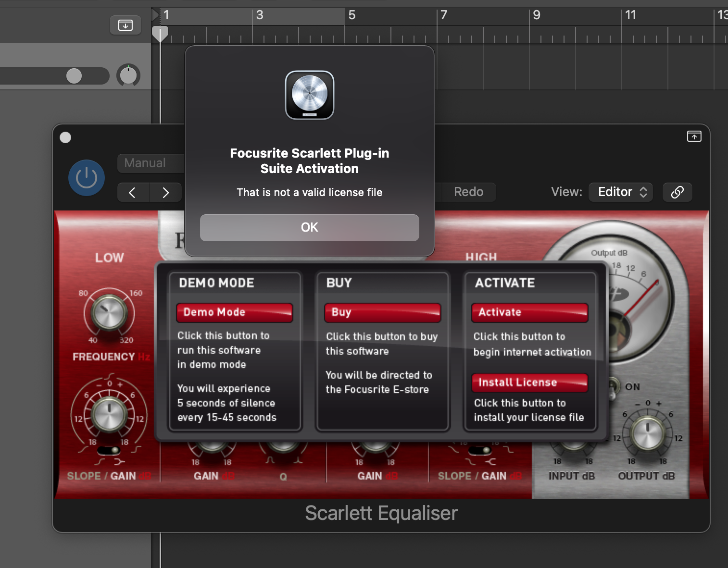Screen dimensions: 728x568
Task: Open the Manual preset dropdown
Action: click(x=151, y=163)
